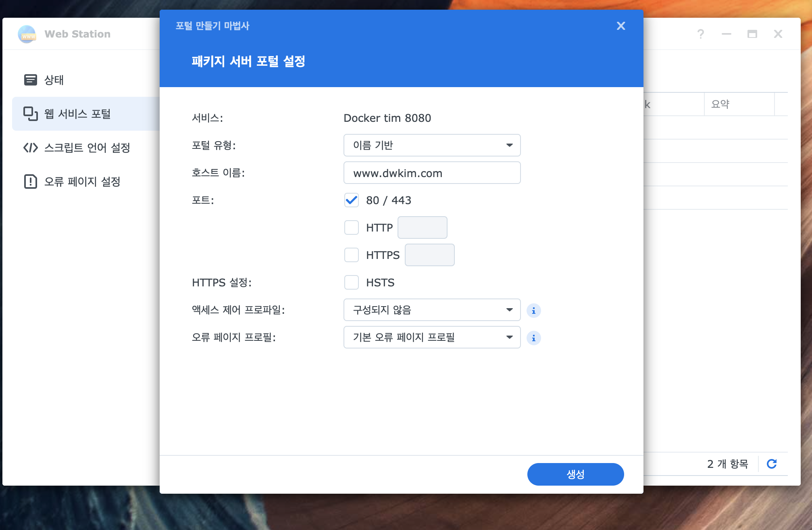Click the Web Station app icon
This screenshot has height=530, width=812.
(x=27, y=34)
